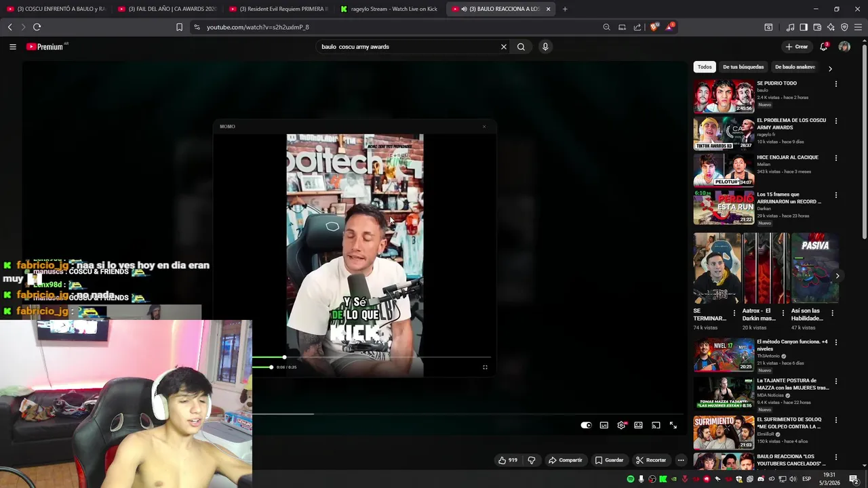Open options for EL PROBLEMA DE LOS COSCU video
The image size is (868, 488).
835,121
